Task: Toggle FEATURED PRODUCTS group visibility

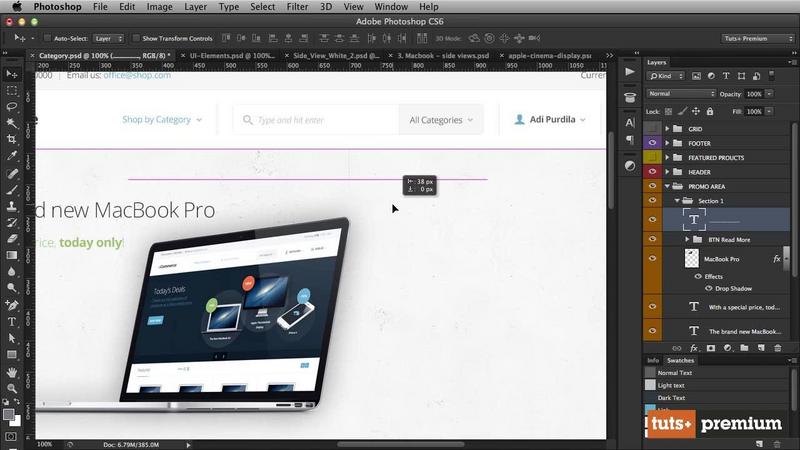Action: click(x=652, y=157)
